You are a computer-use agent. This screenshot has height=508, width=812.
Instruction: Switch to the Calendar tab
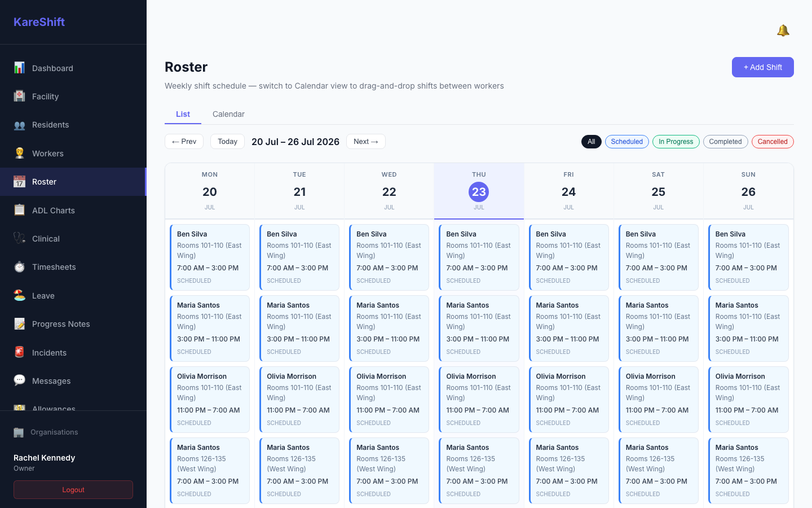coord(228,114)
